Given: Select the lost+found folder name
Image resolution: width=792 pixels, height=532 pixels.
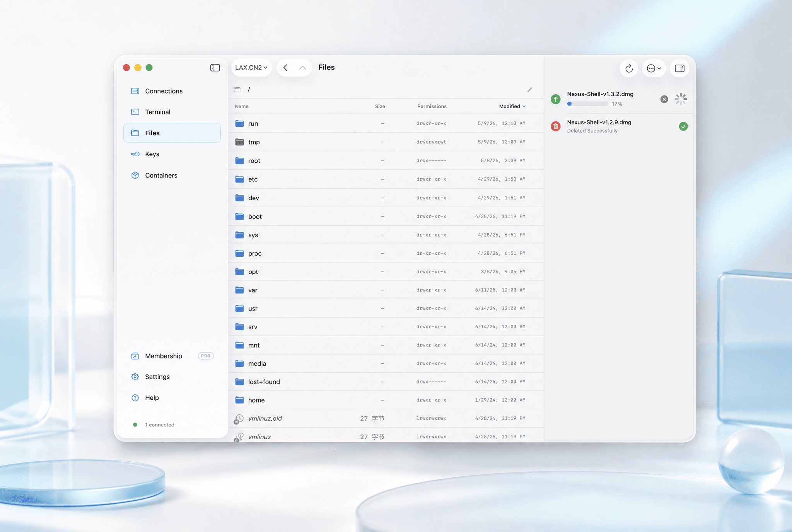Looking at the screenshot, I should [x=264, y=382].
